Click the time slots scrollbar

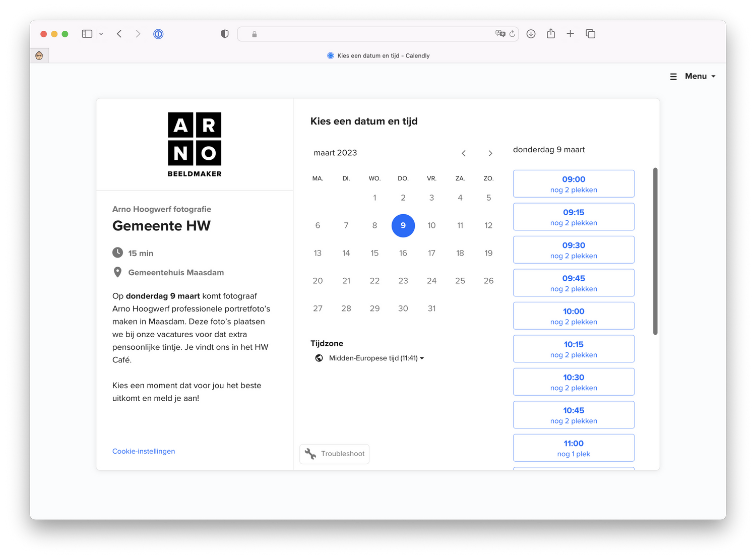pos(655,251)
